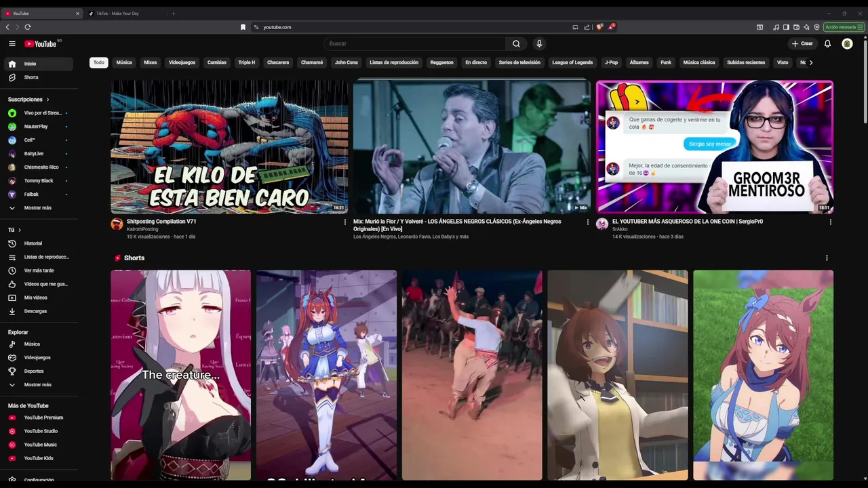Explore Videojuegos in the sidebar
Viewport: 868px width, 488px height.
coord(37,357)
